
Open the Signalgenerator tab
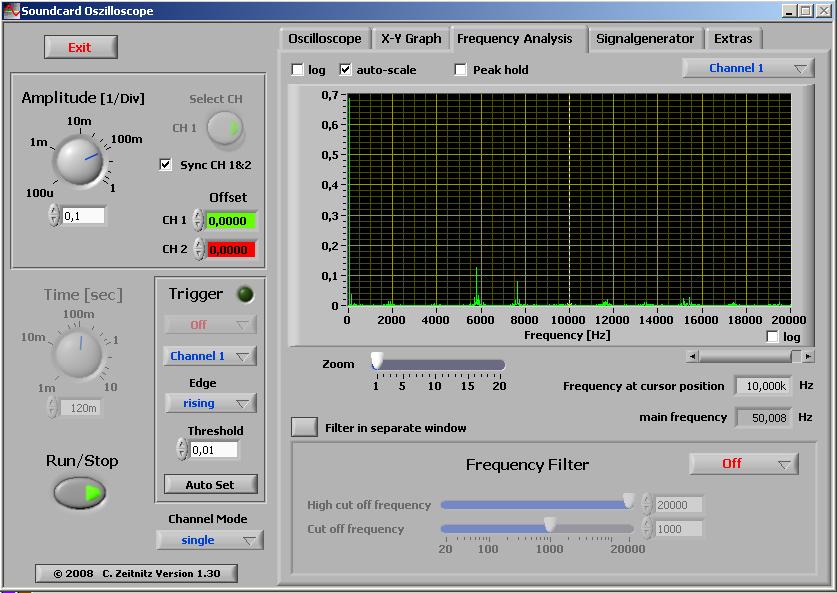[x=644, y=39]
